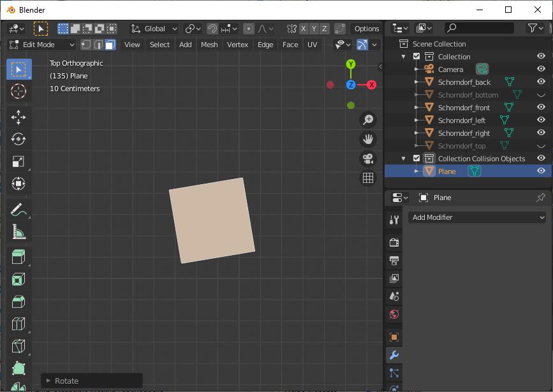
Task: Collapse Collection Collision Objects tree
Action: tap(404, 159)
